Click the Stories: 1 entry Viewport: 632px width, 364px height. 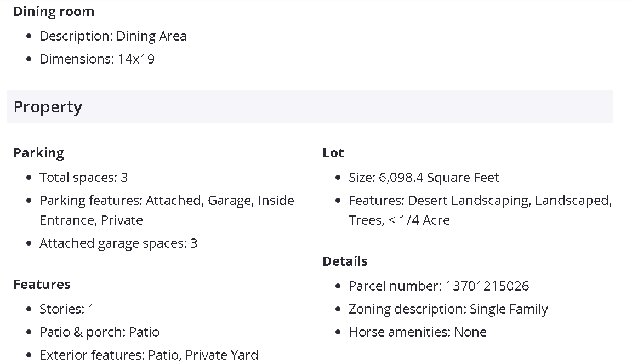(x=66, y=309)
